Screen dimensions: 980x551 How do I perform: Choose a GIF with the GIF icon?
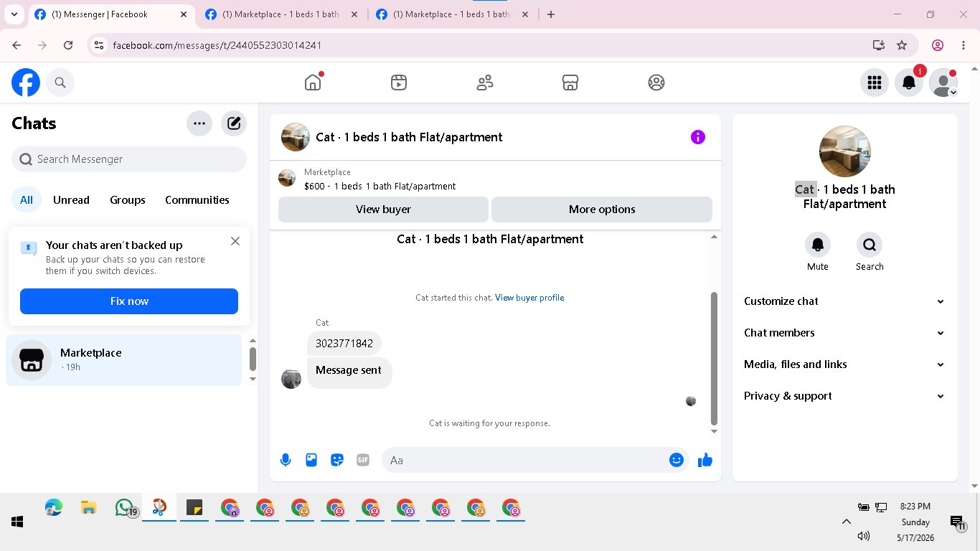363,461
